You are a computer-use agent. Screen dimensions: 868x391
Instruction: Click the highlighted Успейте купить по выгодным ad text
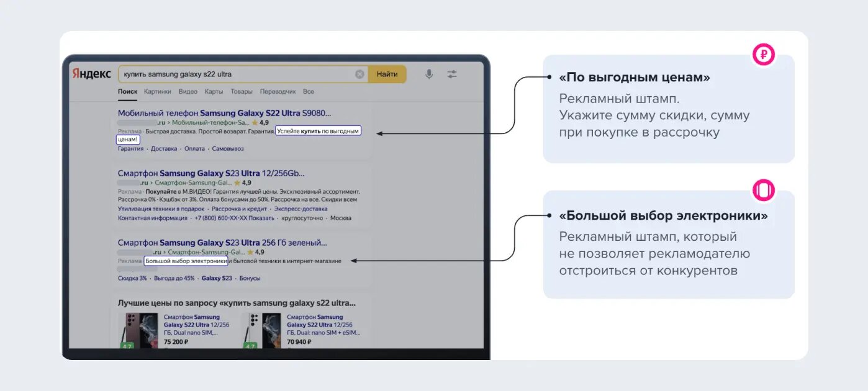[318, 132]
